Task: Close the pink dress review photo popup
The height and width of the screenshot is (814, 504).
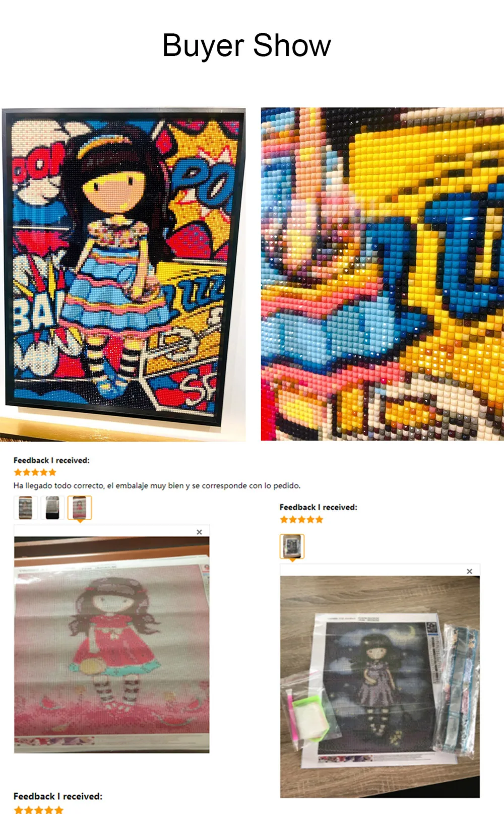Action: (199, 532)
